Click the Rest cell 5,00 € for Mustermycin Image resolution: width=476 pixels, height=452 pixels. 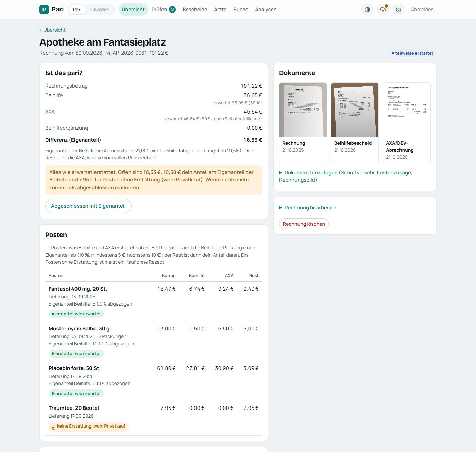[x=251, y=329]
